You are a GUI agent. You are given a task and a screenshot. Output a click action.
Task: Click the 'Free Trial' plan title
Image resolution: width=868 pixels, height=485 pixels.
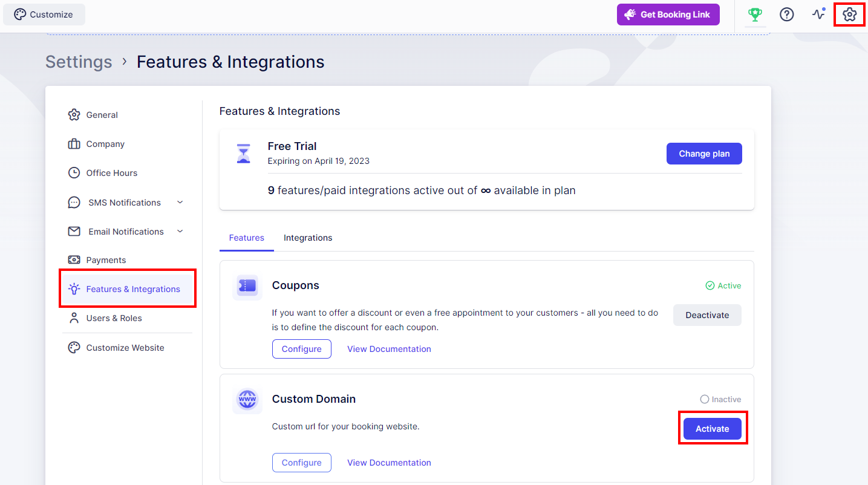click(x=292, y=146)
